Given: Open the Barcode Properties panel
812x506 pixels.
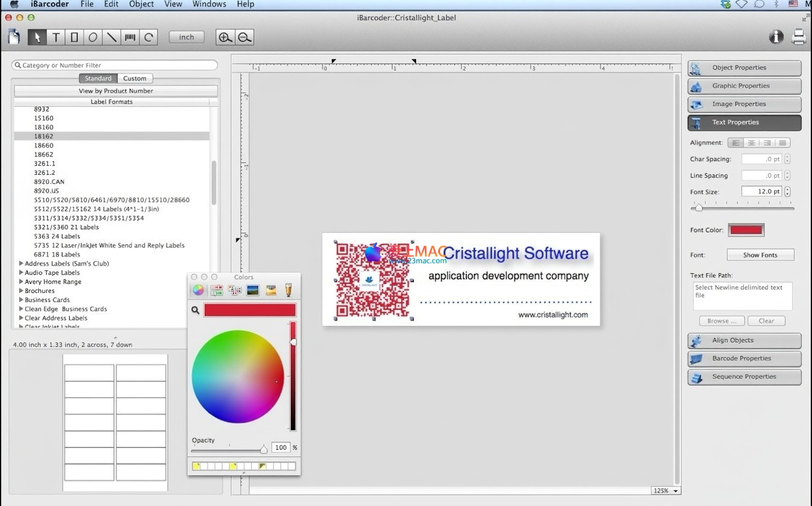Looking at the screenshot, I should [x=744, y=359].
